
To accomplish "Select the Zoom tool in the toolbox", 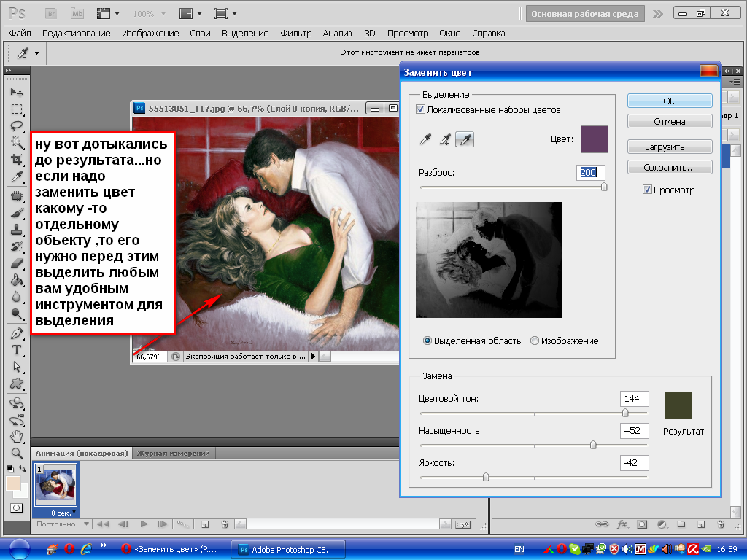I will click(17, 453).
